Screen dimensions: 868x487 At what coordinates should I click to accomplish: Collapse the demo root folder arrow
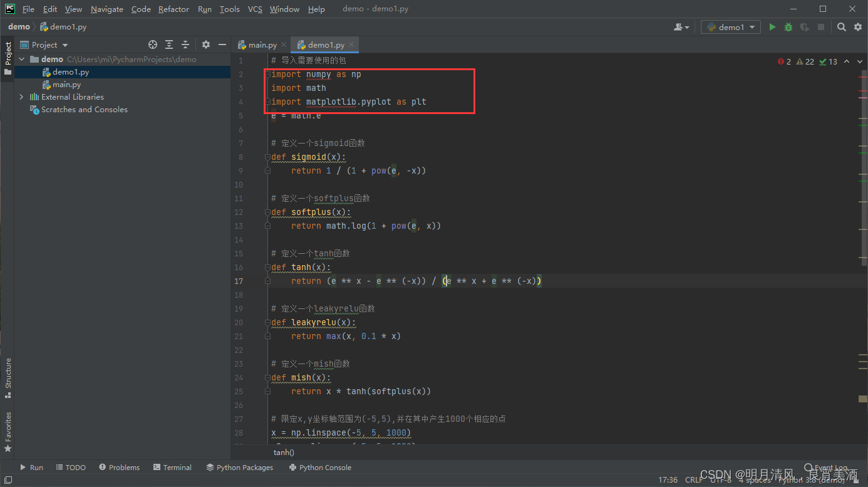22,60
